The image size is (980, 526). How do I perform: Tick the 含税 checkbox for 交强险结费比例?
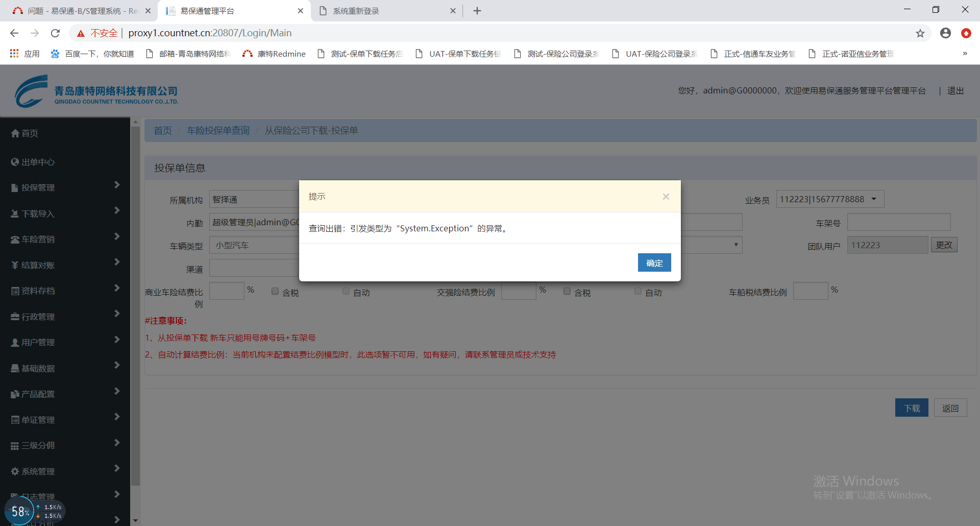pos(567,291)
